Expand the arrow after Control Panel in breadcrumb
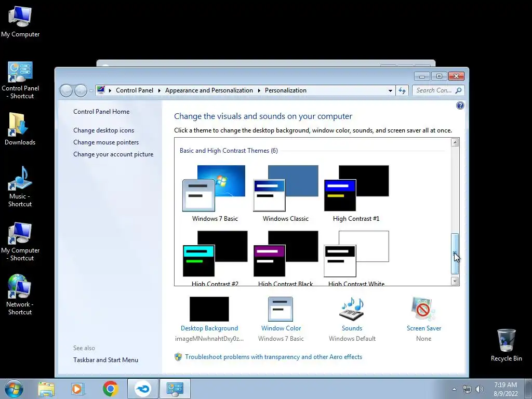This screenshot has width=532, height=399. click(159, 90)
